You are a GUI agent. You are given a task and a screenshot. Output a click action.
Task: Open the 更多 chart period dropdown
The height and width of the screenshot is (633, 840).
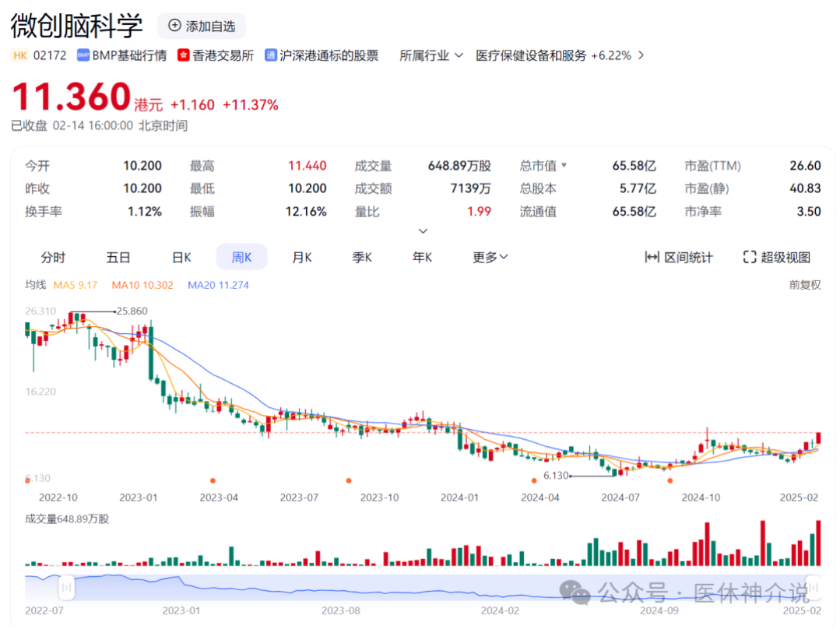[490, 257]
